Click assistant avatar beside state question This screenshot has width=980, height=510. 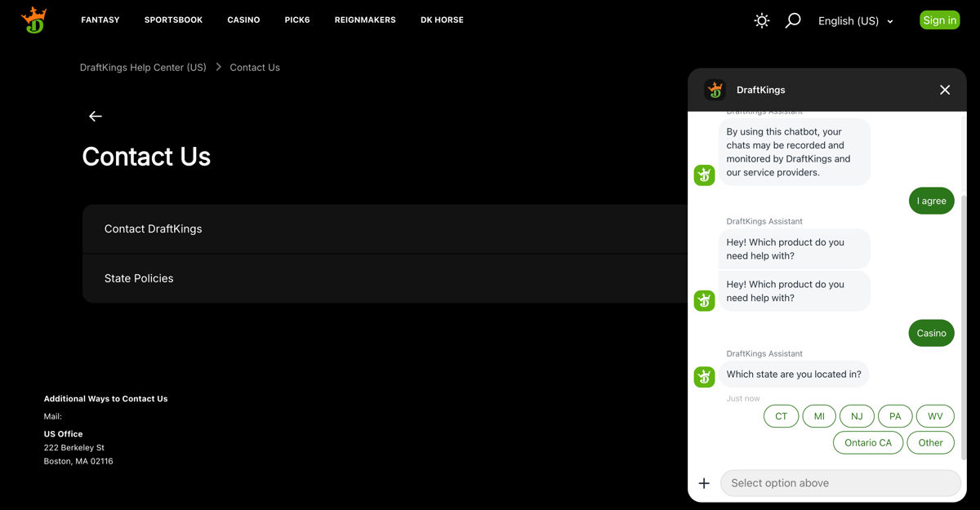pyautogui.click(x=704, y=376)
